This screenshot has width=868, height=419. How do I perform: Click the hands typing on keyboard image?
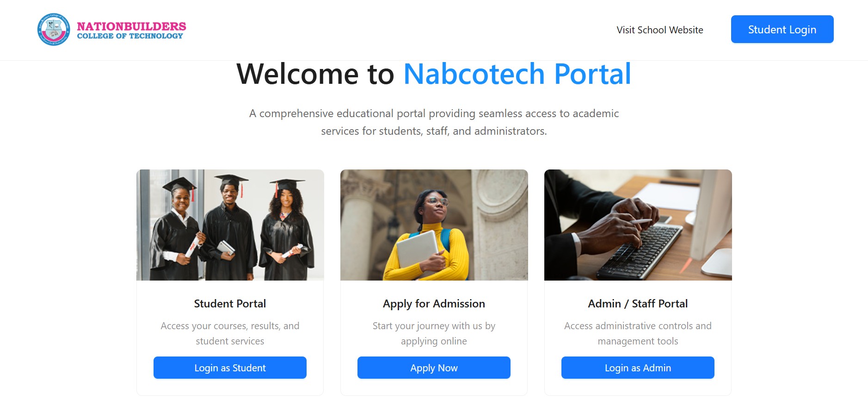(x=638, y=225)
